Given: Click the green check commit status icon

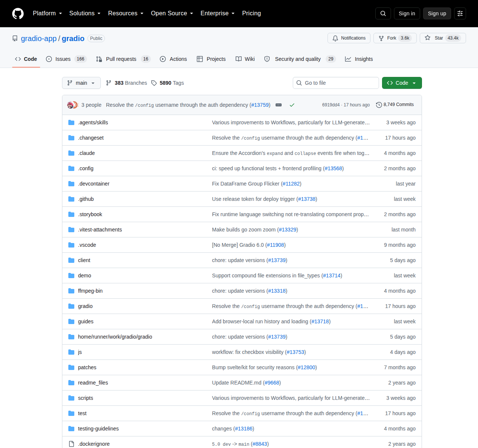Looking at the screenshot, I should pos(292,105).
